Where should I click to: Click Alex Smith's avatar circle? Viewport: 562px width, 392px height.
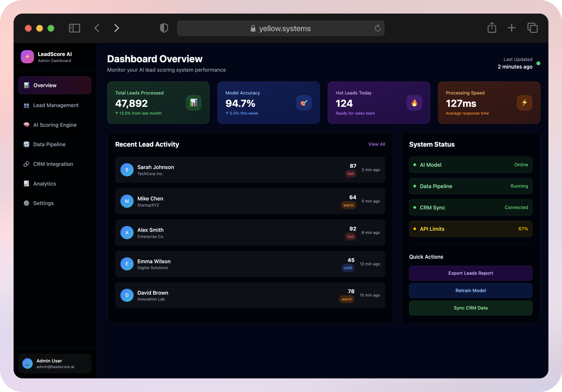point(127,233)
